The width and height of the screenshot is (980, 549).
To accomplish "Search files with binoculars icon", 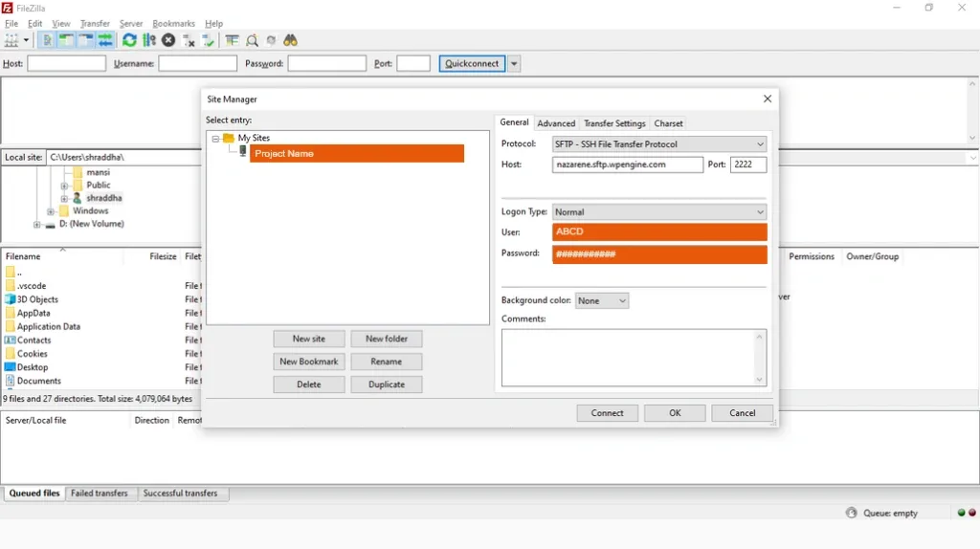I will pos(291,40).
